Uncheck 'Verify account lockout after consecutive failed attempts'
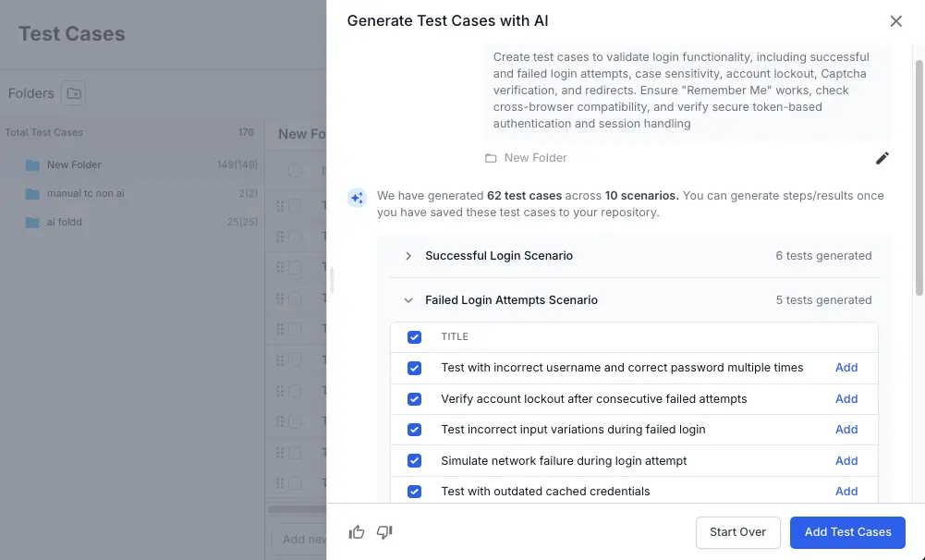This screenshot has height=560, width=925. coord(415,399)
